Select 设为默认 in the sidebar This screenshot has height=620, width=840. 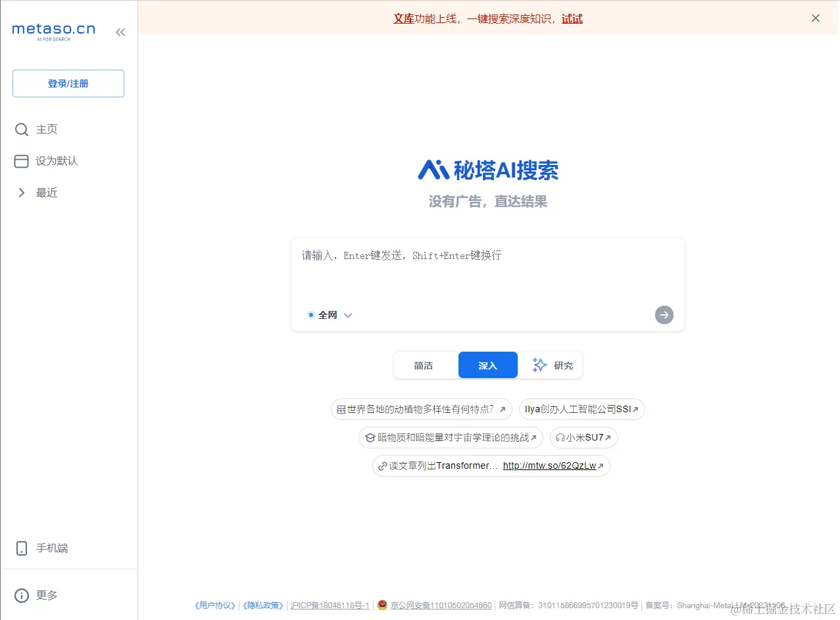(57, 161)
